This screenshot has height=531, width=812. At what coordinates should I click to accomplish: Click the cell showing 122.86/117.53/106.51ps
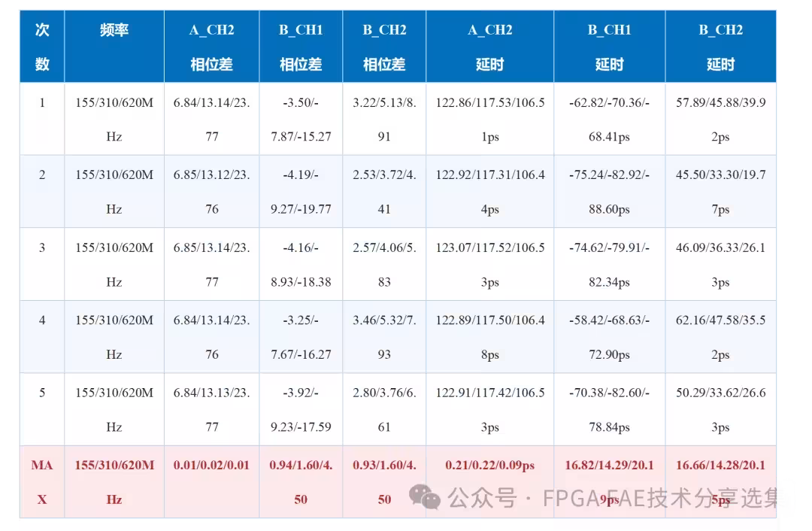(x=490, y=119)
